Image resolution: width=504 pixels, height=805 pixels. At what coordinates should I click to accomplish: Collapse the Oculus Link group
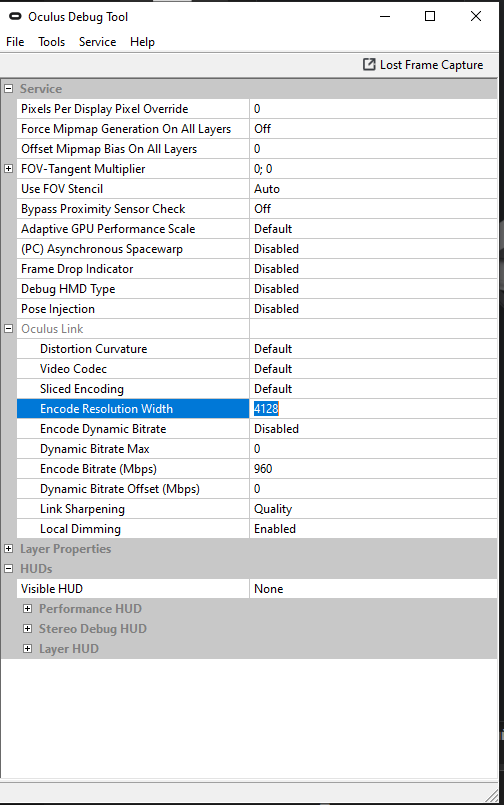(x=8, y=329)
